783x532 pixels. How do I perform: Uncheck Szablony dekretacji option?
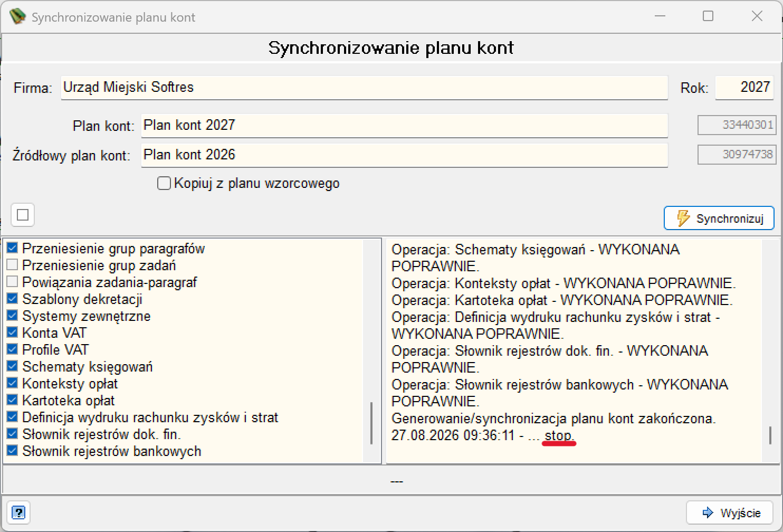(x=12, y=298)
